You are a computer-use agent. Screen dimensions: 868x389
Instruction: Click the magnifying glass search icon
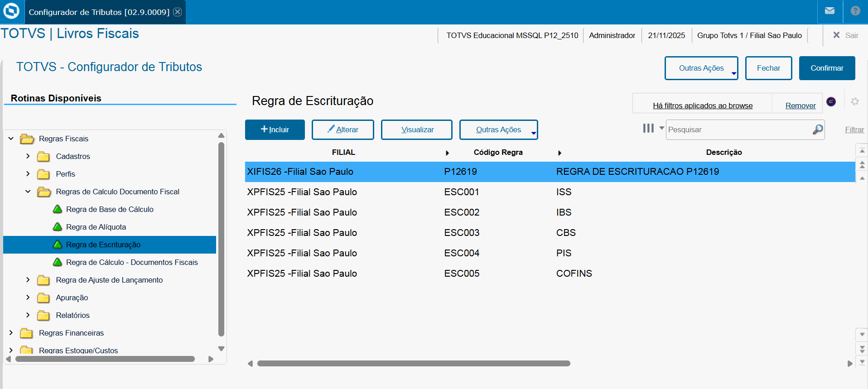817,130
